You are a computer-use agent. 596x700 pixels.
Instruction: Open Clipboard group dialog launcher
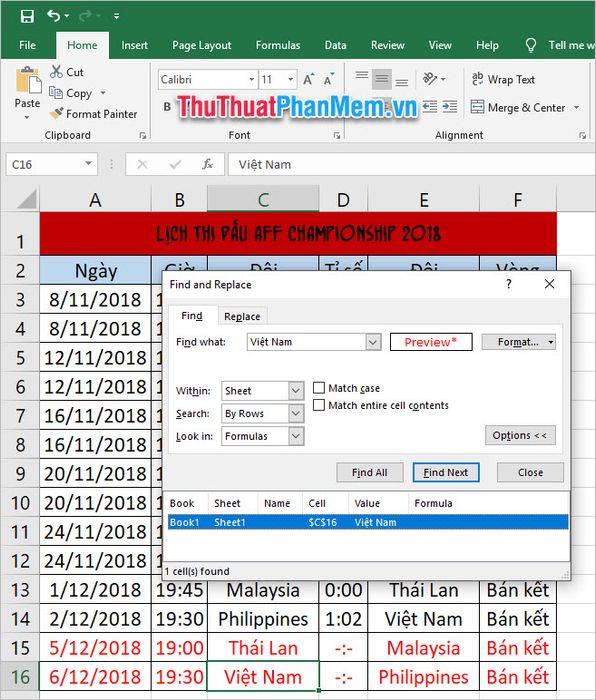coord(143,136)
